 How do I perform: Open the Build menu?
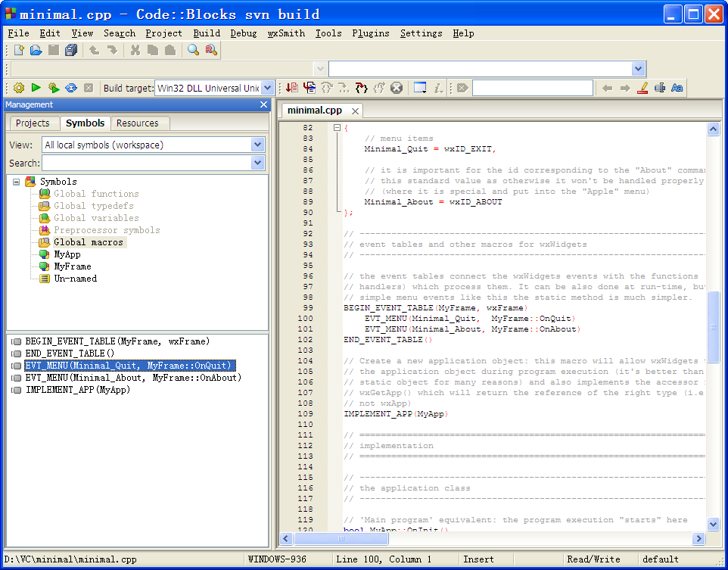207,33
